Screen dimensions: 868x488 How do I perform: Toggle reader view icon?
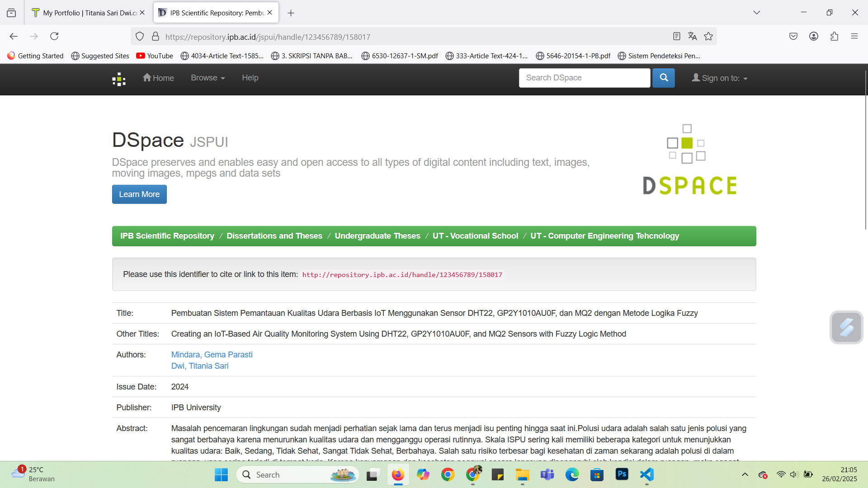coord(677,37)
